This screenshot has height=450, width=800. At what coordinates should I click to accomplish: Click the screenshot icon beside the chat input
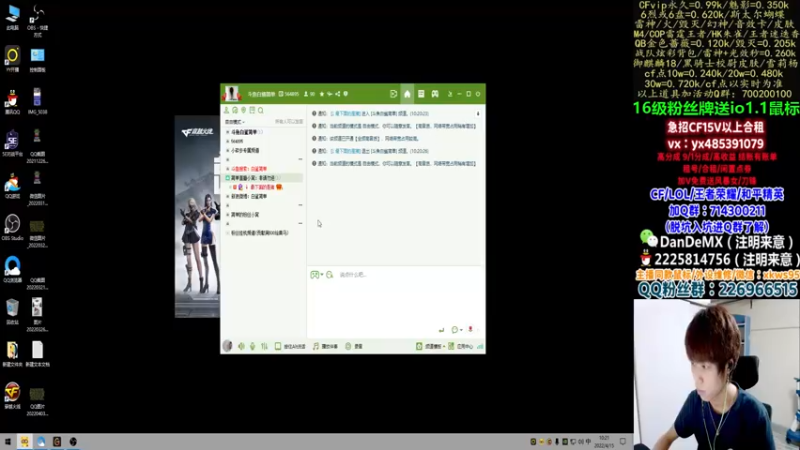[x=330, y=275]
